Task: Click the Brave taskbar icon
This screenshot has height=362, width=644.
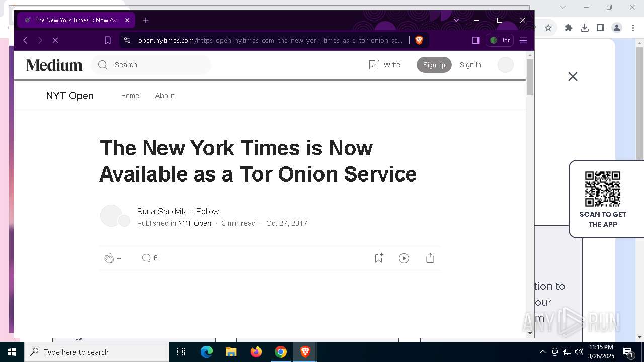Action: pos(305,352)
